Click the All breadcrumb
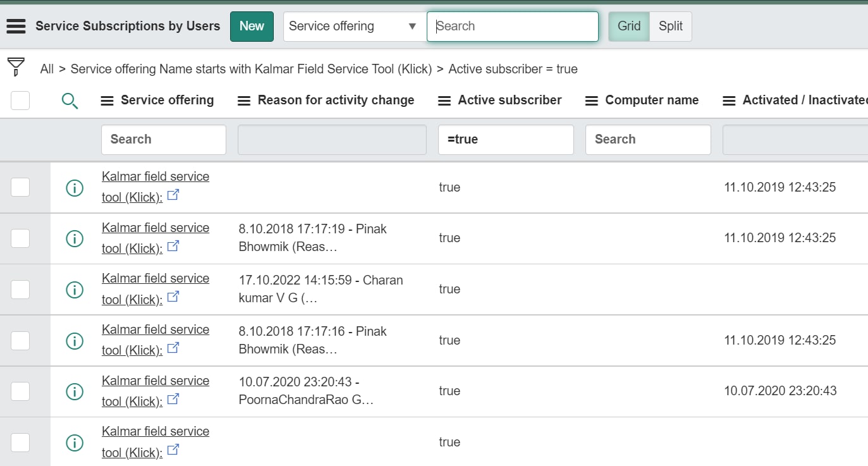 pyautogui.click(x=47, y=69)
